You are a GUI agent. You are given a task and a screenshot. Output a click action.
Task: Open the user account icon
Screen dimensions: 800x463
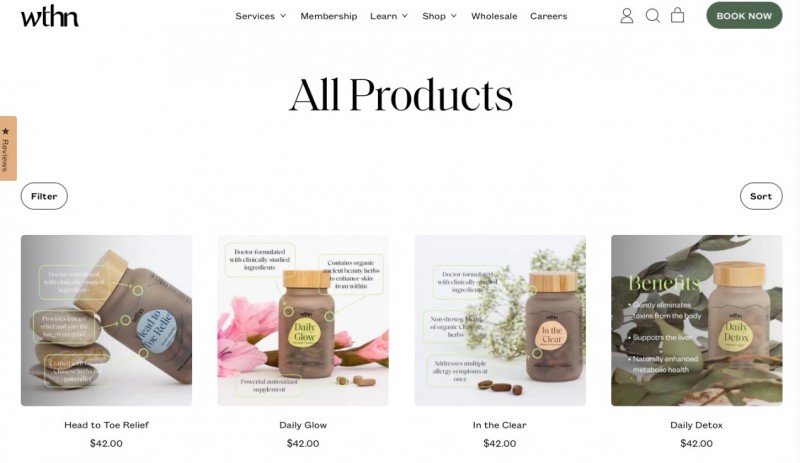(x=627, y=16)
